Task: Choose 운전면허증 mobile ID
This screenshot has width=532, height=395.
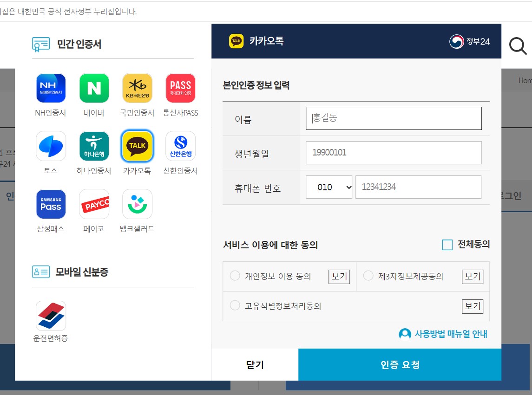Action: (50, 314)
